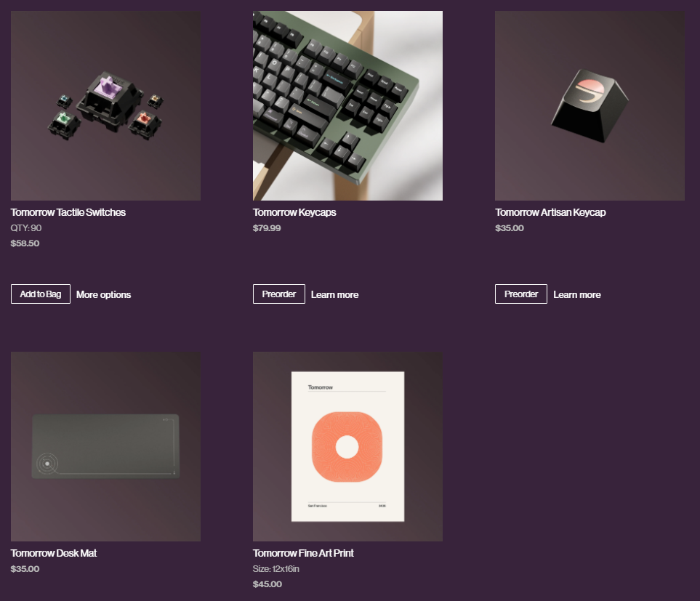Viewport: 700px width, 601px height.
Task: Open the Tomorrow Fine Art Print title
Action: click(303, 553)
